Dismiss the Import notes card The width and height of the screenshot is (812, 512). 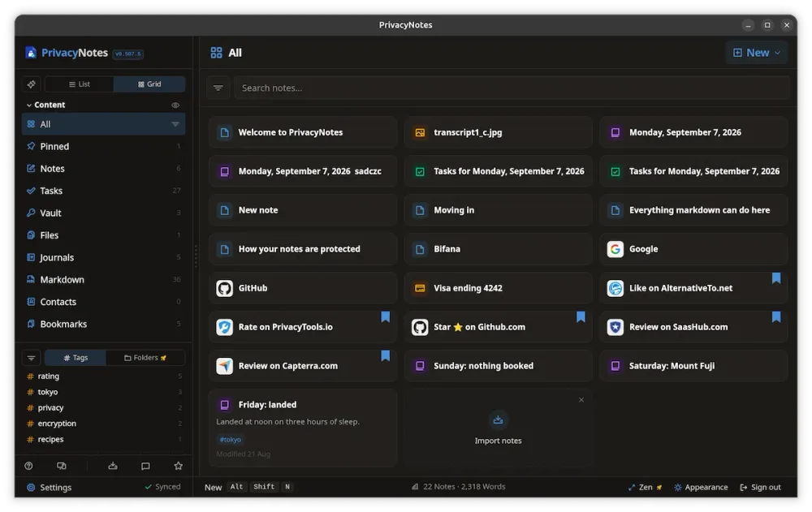tap(581, 400)
